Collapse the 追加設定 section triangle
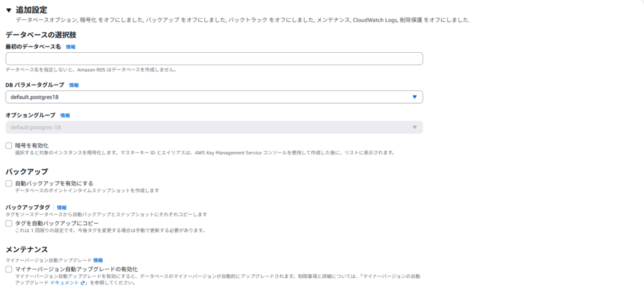Viewport: 644px width, 292px height. 9,10
